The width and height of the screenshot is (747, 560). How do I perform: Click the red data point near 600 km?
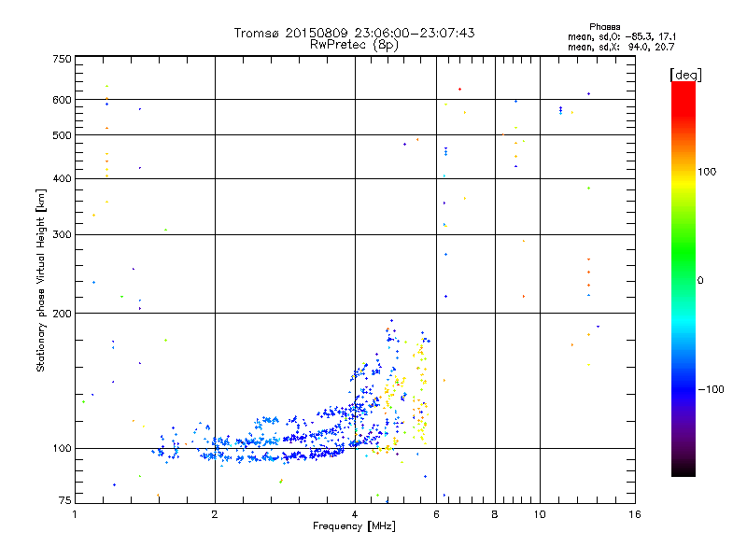point(459,89)
